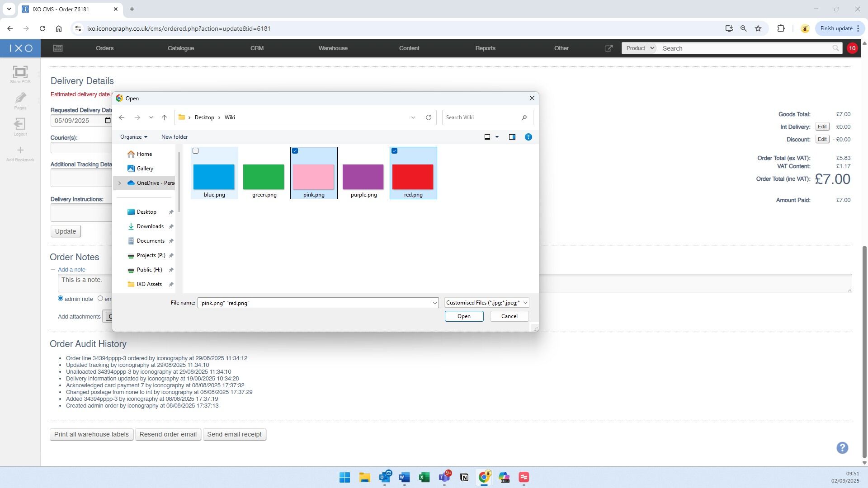
Task: Expand the OneDrive tree node
Action: pyautogui.click(x=119, y=183)
